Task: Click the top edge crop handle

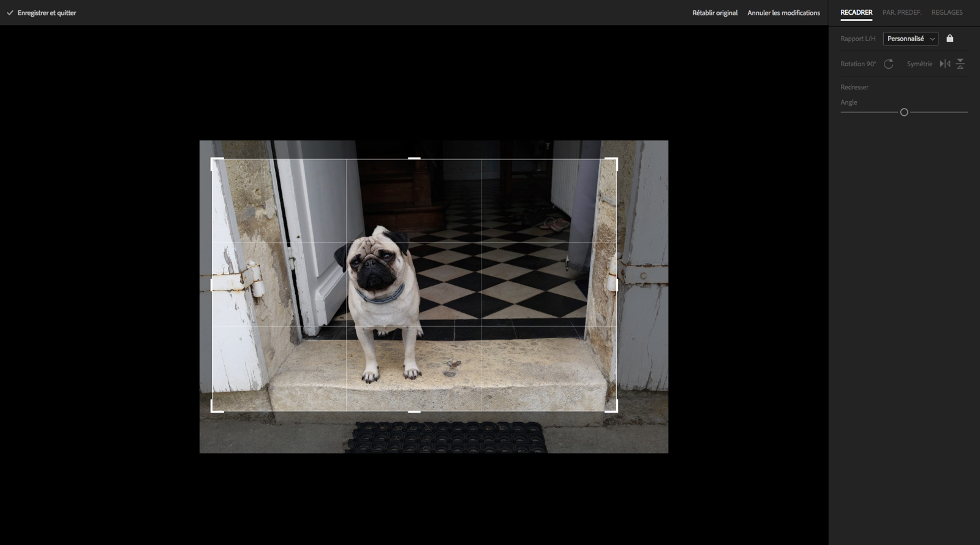Action: click(x=414, y=158)
